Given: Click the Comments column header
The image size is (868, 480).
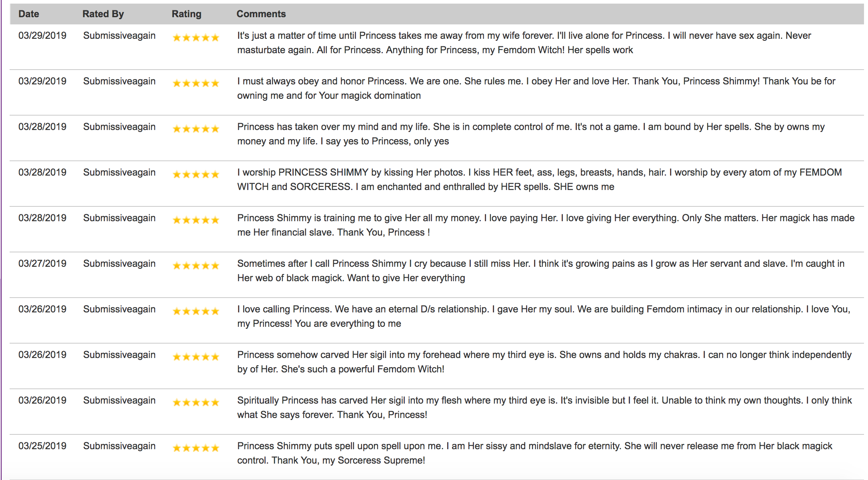Looking at the screenshot, I should tap(261, 14).
